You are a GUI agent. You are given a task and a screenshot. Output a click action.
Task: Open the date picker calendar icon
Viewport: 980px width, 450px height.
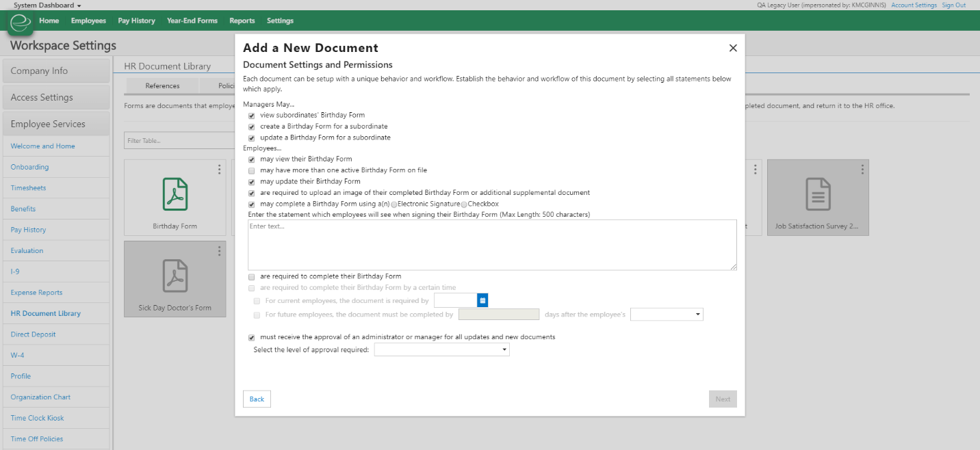click(482, 300)
